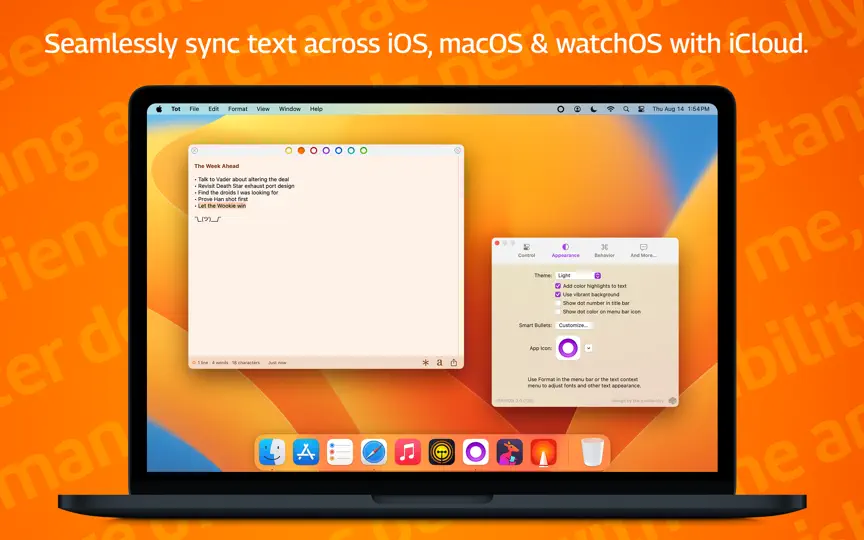The image size is (864, 540).
Task: Select the yellow dot in Tot's title bar
Action: point(289,150)
